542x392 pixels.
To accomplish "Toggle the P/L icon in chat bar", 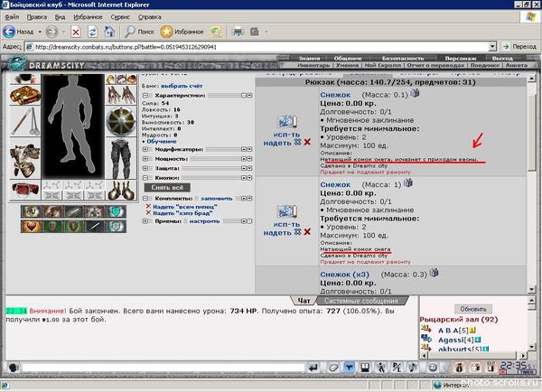I will (397, 368).
